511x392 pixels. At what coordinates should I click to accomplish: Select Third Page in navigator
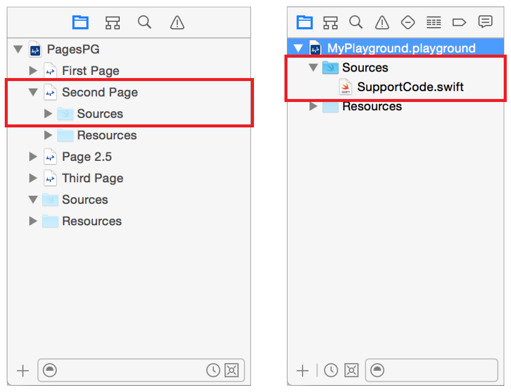pos(93,178)
